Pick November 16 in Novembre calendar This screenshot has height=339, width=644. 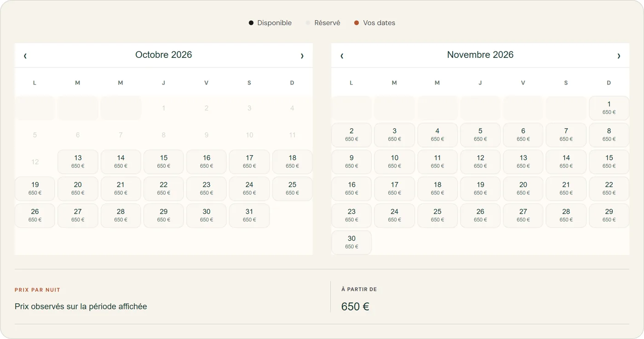[x=351, y=189]
